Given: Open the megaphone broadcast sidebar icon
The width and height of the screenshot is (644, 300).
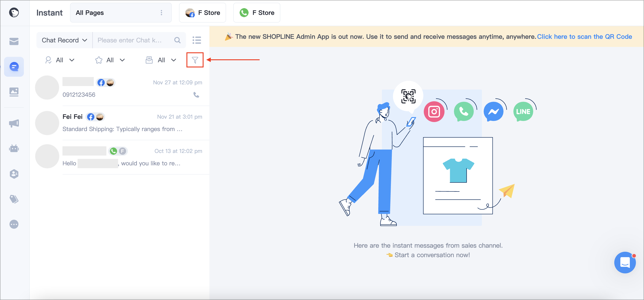Looking at the screenshot, I should point(14,123).
